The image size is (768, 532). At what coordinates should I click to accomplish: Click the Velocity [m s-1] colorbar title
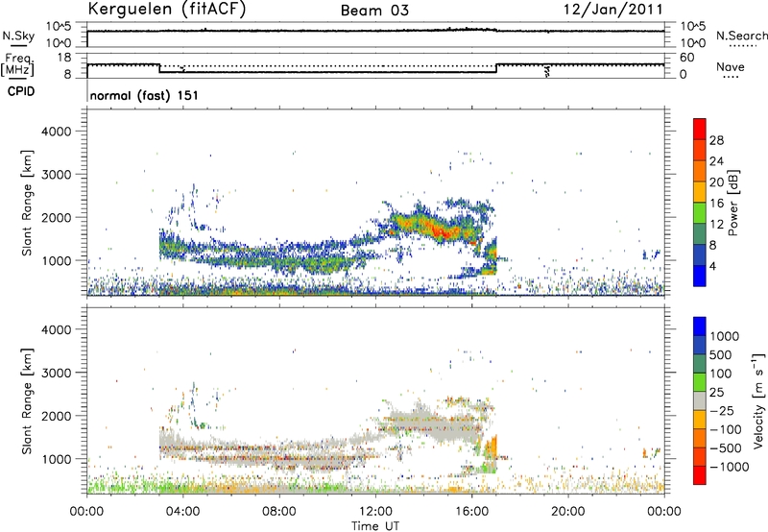[x=758, y=400]
